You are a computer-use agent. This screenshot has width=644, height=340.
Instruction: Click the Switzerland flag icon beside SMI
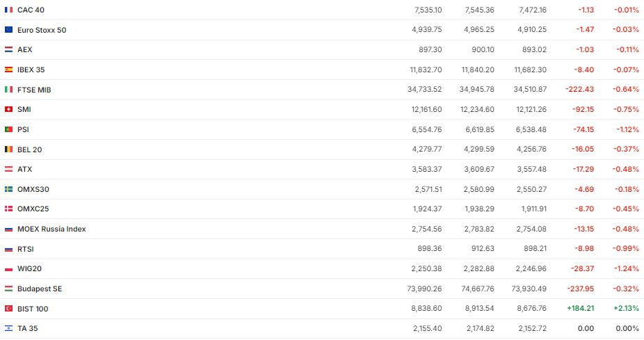tap(8, 109)
